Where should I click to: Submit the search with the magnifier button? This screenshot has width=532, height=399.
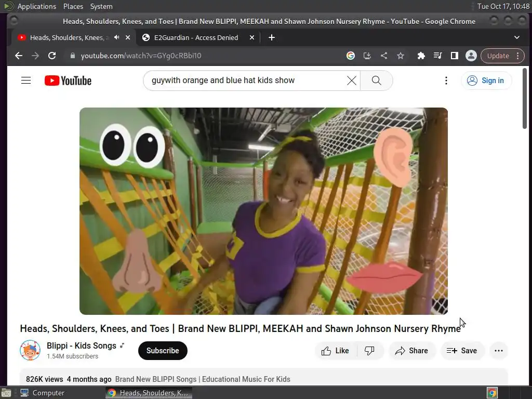pos(376,81)
